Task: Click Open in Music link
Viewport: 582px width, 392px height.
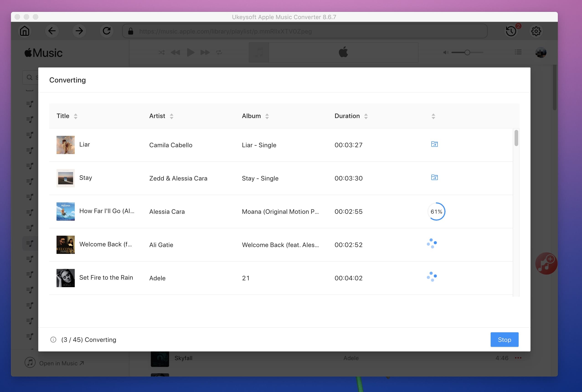Action: [x=61, y=363]
